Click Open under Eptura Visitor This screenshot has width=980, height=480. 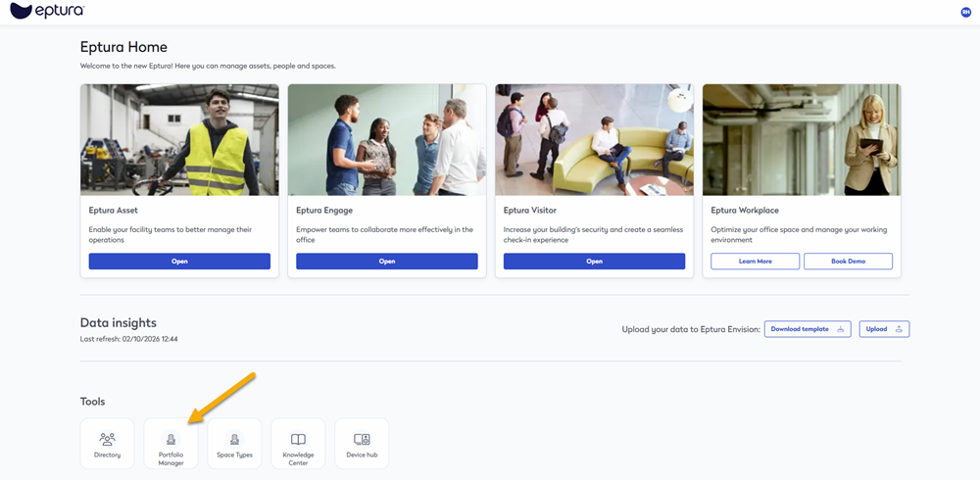pyautogui.click(x=594, y=262)
